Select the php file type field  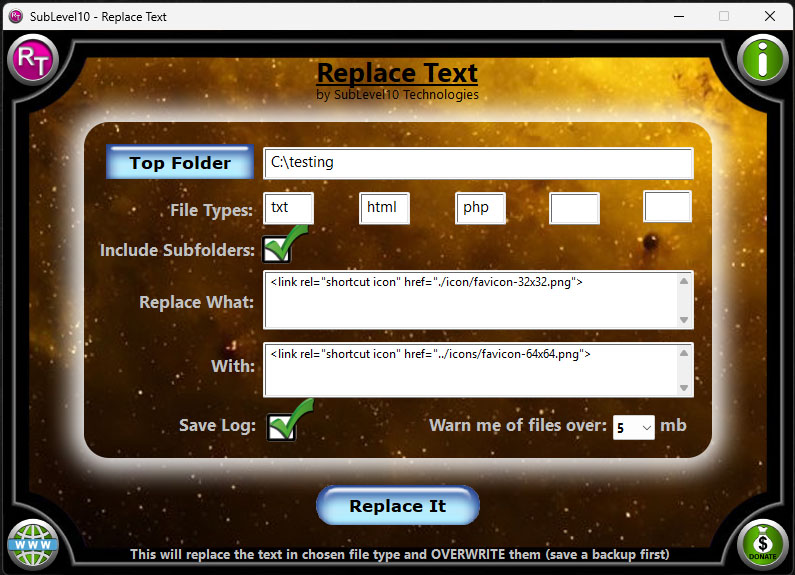480,208
